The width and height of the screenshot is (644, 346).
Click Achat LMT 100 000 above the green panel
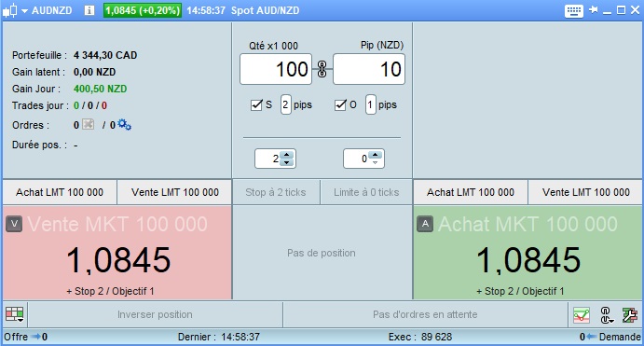coord(471,192)
